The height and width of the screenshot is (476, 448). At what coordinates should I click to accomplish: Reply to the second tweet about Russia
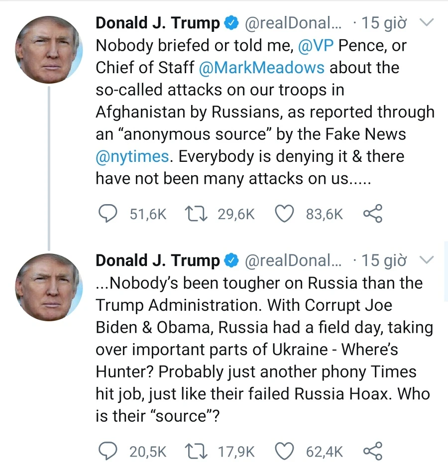(106, 452)
